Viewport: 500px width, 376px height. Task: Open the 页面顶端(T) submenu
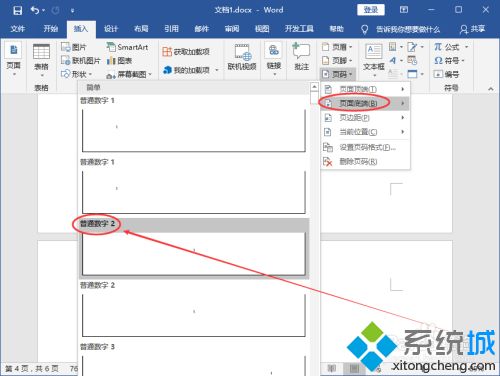365,89
